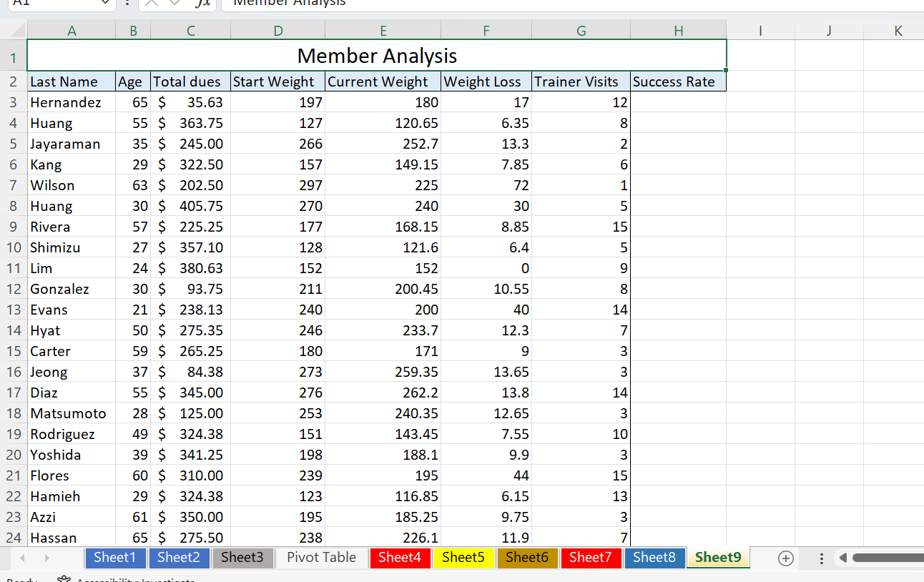Select the weight loss value 72
The height and width of the screenshot is (582, 924).
[x=486, y=185]
